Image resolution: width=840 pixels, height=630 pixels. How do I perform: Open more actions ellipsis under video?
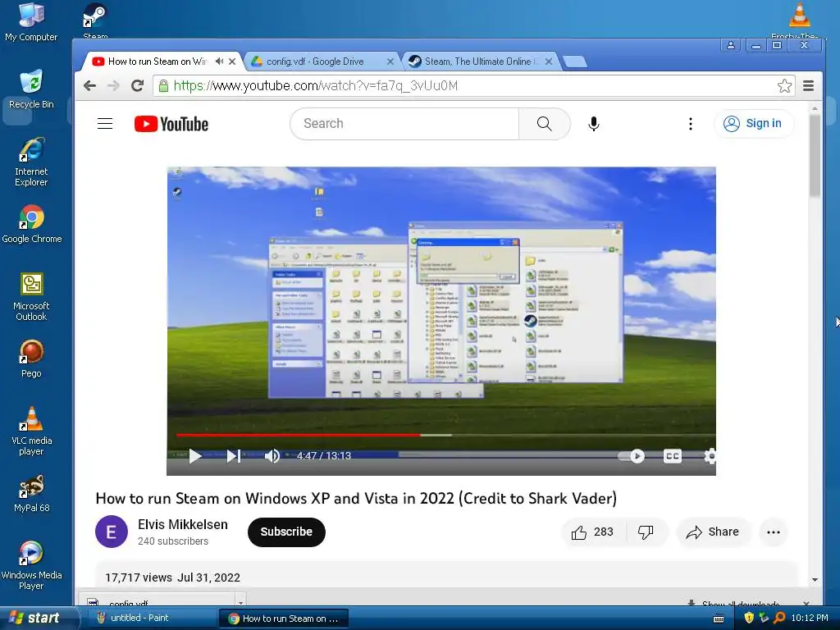click(773, 532)
